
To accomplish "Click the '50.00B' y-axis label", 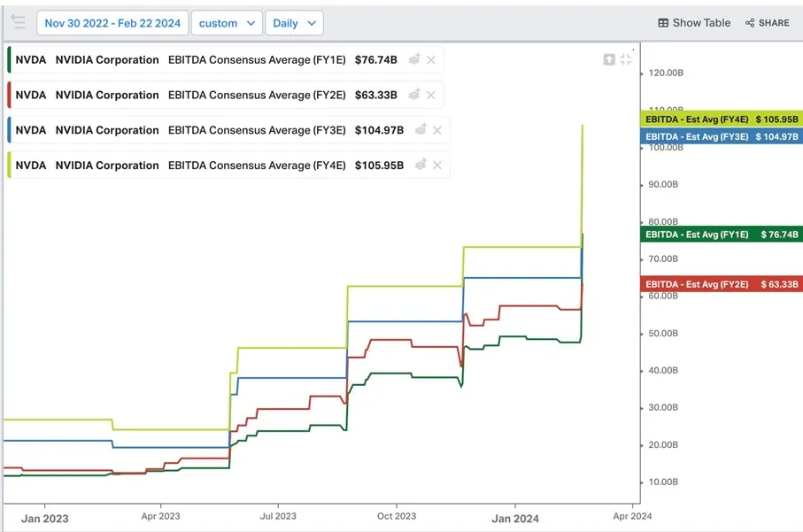I will 663,334.
